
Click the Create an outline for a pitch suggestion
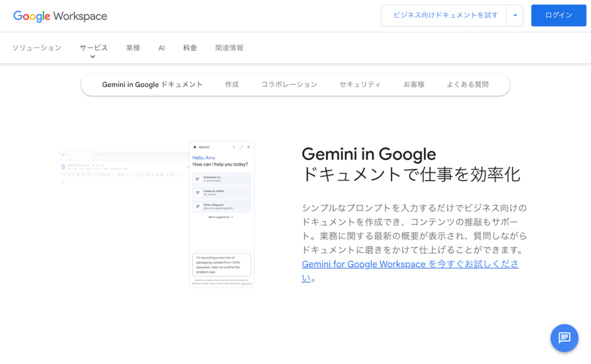[222, 193]
